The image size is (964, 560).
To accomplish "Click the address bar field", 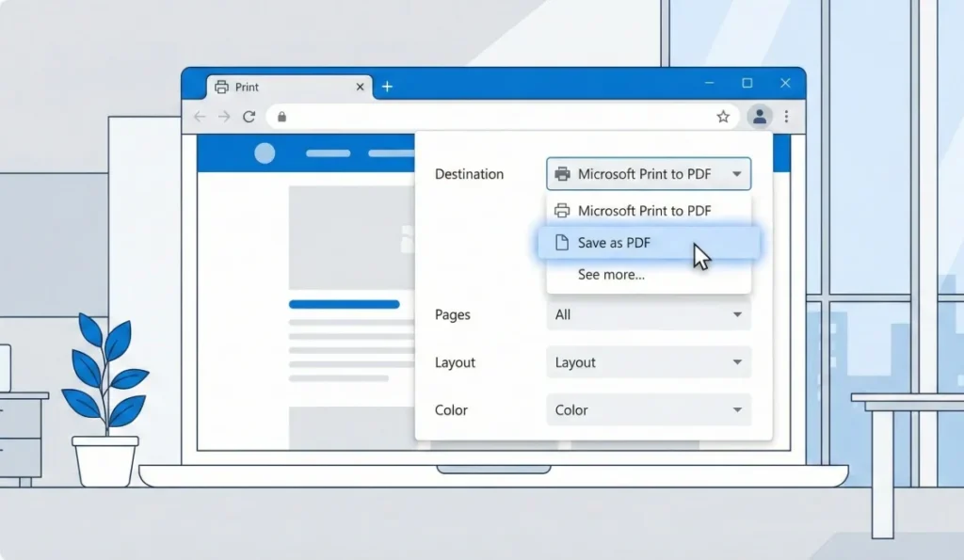I will click(503, 117).
